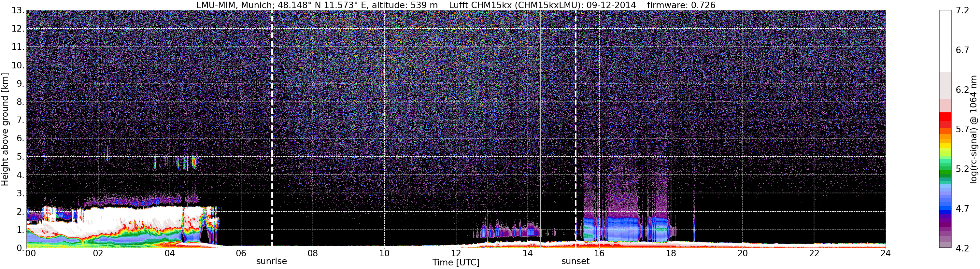Click the time tick label '10'
980x269 pixels.
pyautogui.click(x=384, y=253)
